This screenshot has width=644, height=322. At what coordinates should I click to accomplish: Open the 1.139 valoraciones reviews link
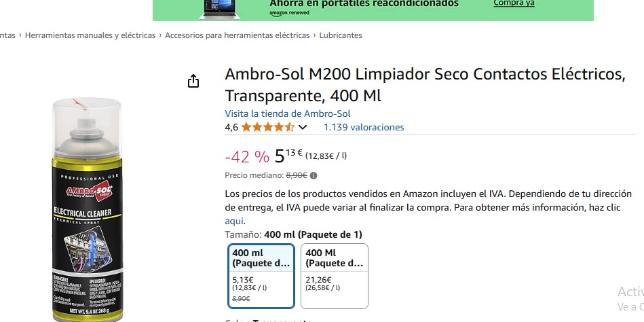point(364,127)
